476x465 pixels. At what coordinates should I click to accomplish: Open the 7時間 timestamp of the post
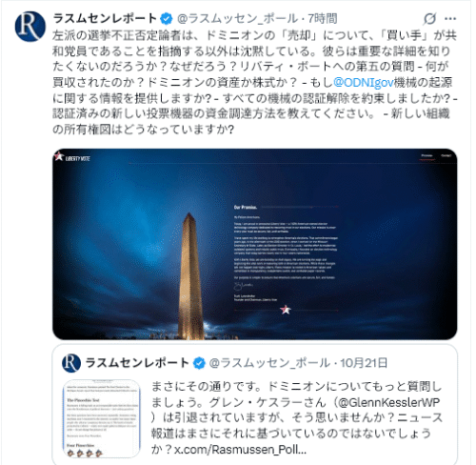pos(323,19)
